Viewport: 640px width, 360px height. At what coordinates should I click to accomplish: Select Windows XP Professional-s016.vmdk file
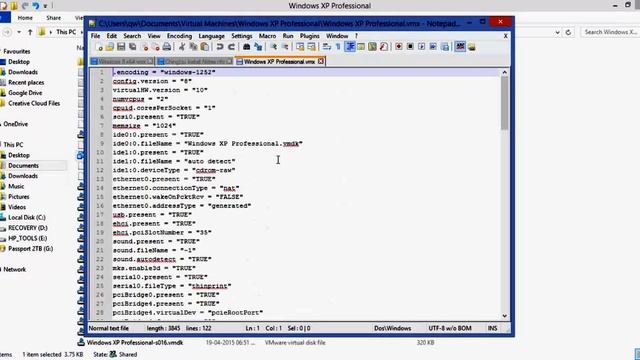[x=135, y=342]
